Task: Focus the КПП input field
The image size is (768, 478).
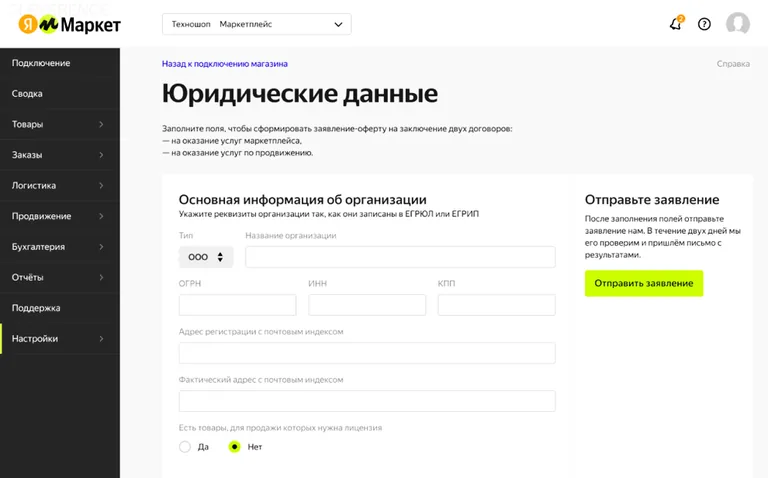Action: (497, 305)
